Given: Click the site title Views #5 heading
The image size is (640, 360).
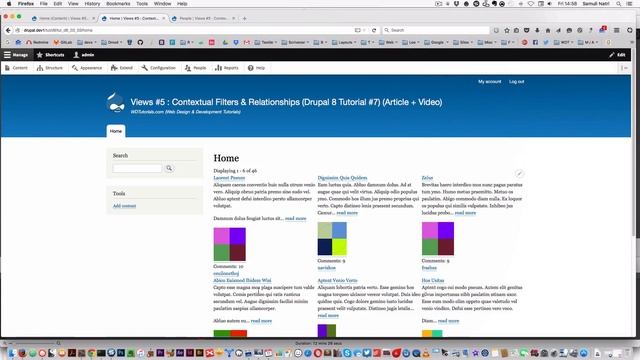Looking at the screenshot, I should (286, 102).
